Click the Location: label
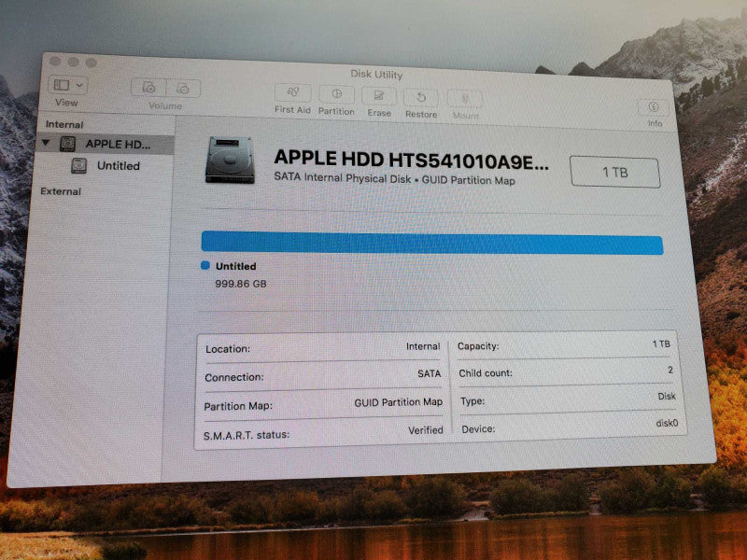This screenshot has height=560, width=747. coord(228,349)
